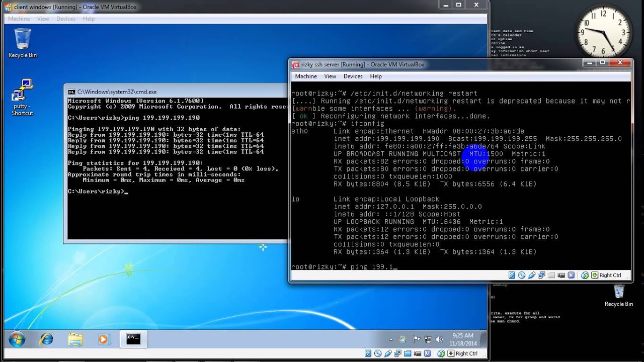Open the guest Windows Start menu orb
Image resolution: width=644 pixels, height=362 pixels.
[x=17, y=339]
